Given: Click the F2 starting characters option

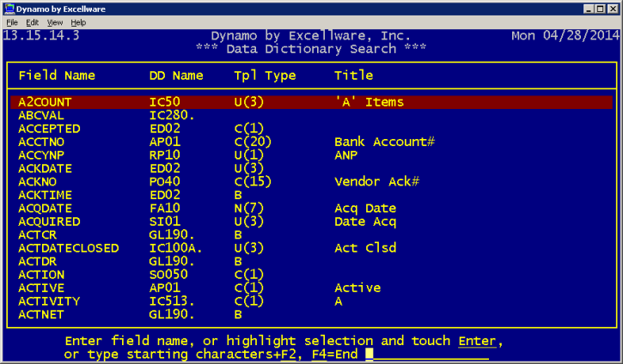Looking at the screenshot, I should click(288, 355).
